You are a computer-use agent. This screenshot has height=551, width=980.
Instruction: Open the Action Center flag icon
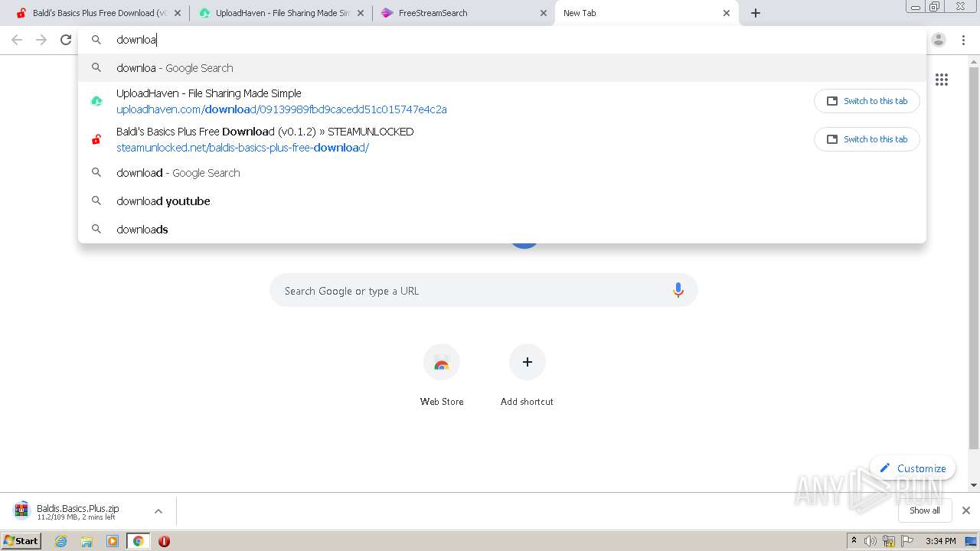click(x=907, y=541)
